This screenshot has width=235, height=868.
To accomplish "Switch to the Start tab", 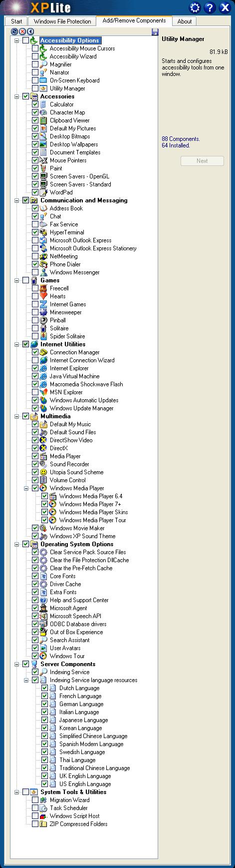I will [16, 21].
